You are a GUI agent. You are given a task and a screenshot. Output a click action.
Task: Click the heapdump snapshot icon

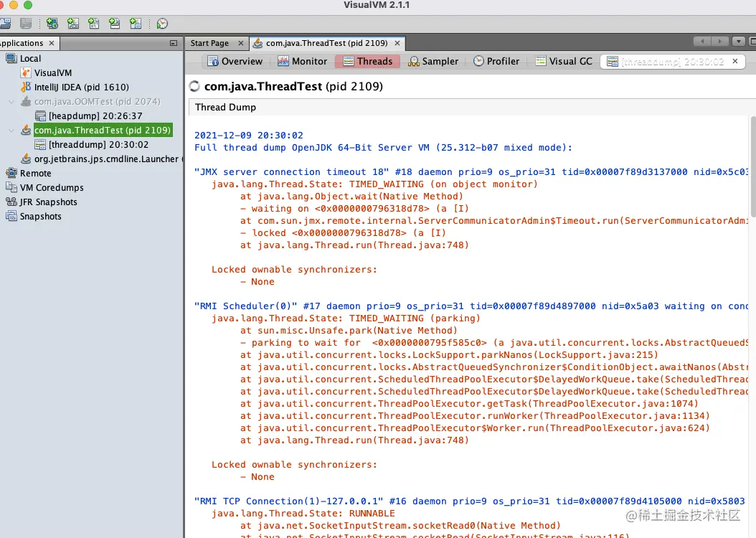(40, 116)
